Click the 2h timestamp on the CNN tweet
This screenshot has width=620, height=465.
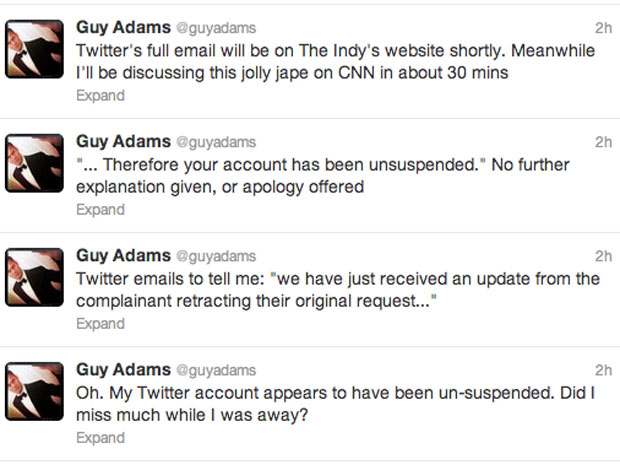click(602, 28)
